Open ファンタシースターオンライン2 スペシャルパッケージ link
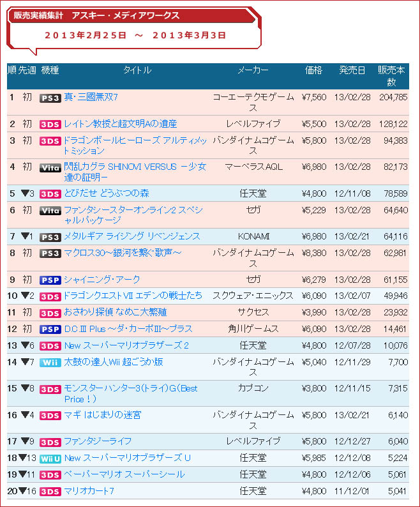The image size is (420, 507). [133, 215]
